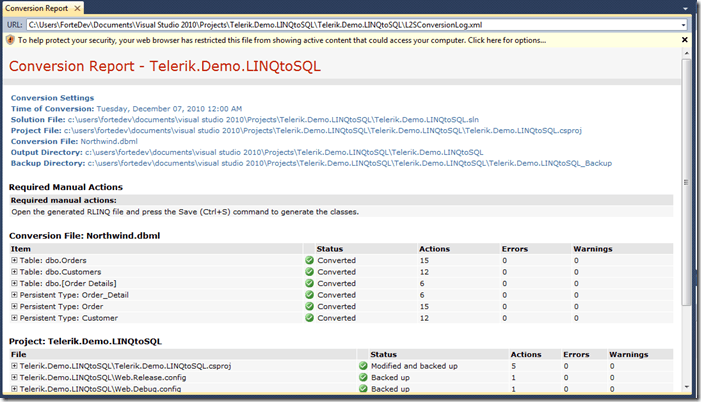
Task: Click Errors header in Conversion File table
Action: tap(515, 249)
